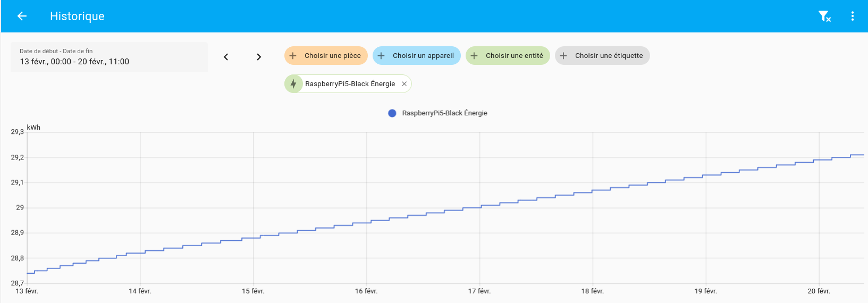The width and height of the screenshot is (868, 303).
Task: Remove the RaspberryPi5-Black Énergie chip
Action: click(404, 84)
